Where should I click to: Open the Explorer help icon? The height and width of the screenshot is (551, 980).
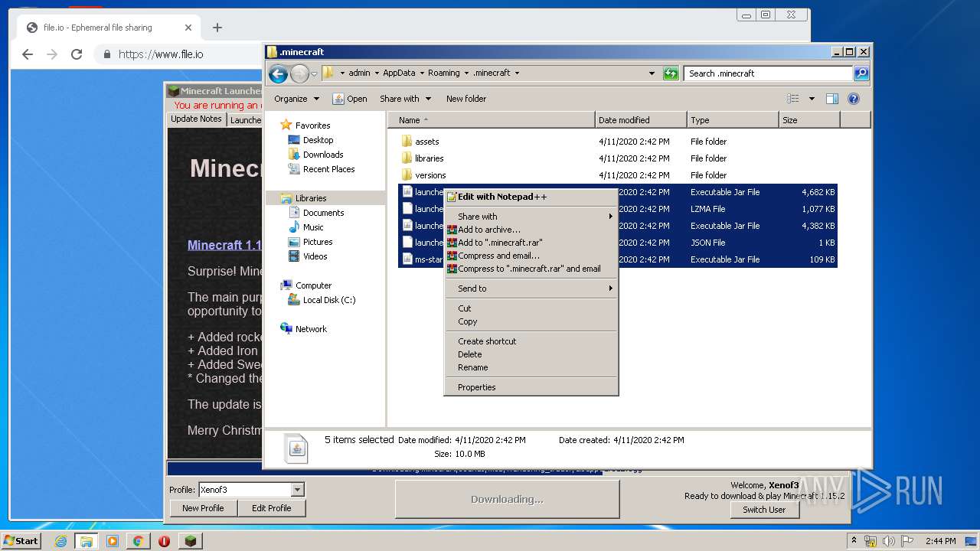pyautogui.click(x=854, y=99)
